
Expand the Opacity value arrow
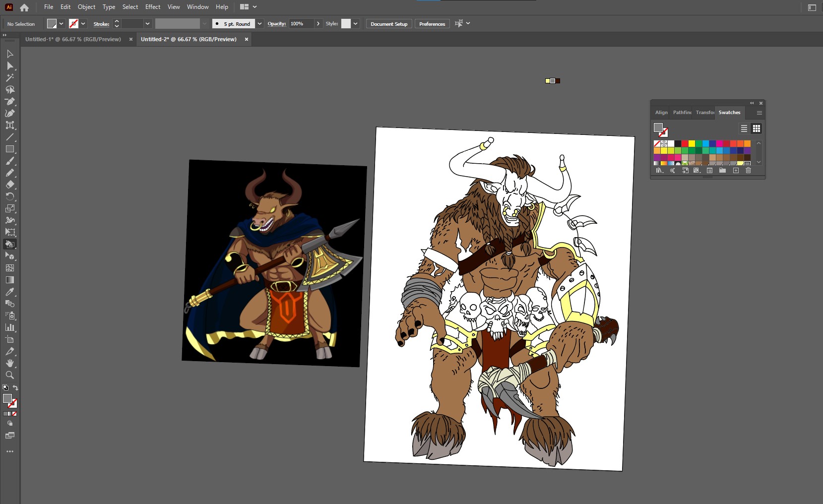pos(318,24)
